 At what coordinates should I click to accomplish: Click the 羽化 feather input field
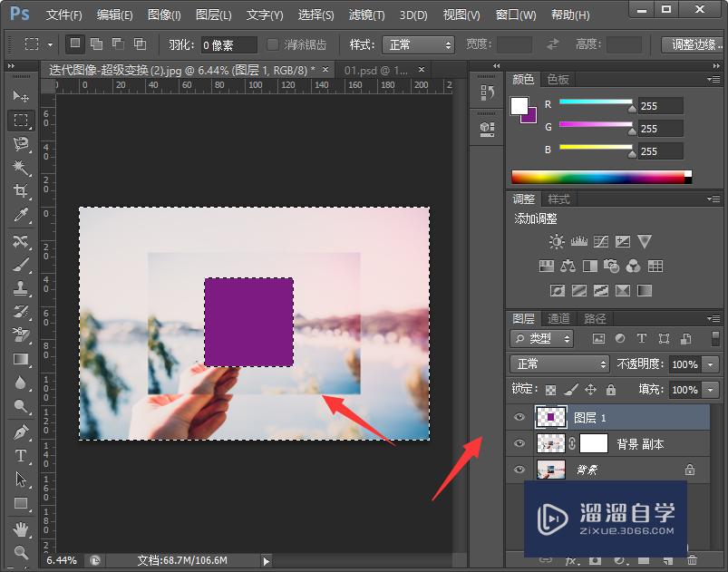228,45
